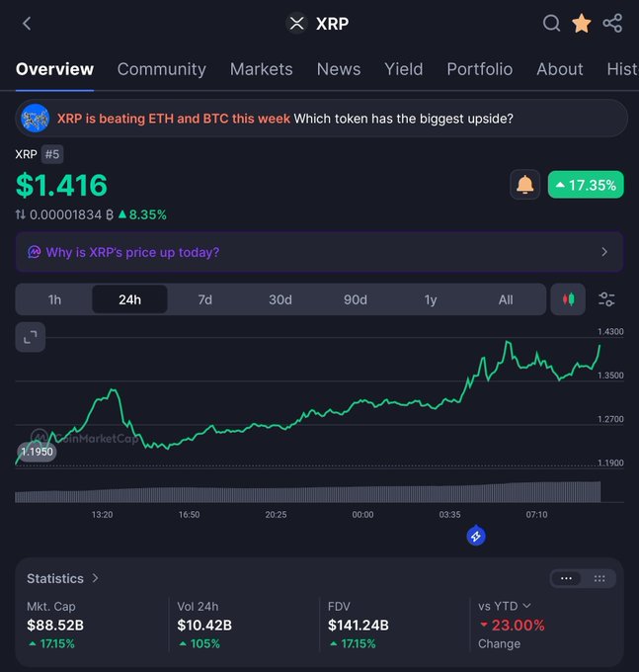The width and height of the screenshot is (639, 672).
Task: Go to the Yield tab
Action: (403, 69)
